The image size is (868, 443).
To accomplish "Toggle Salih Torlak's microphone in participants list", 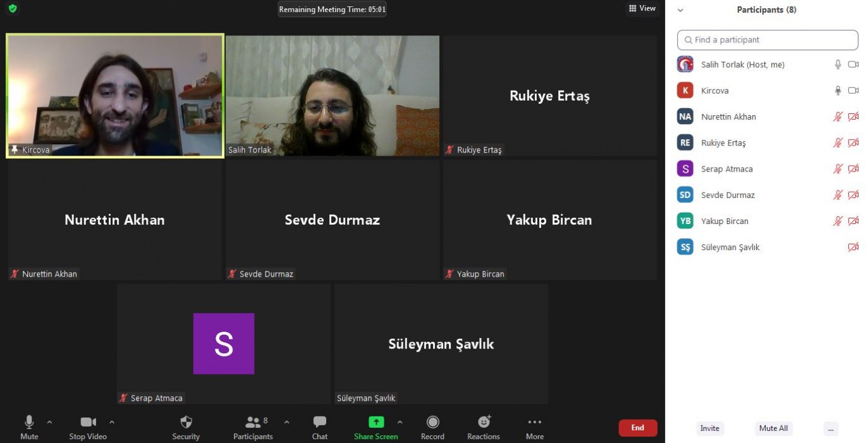I will click(838, 65).
